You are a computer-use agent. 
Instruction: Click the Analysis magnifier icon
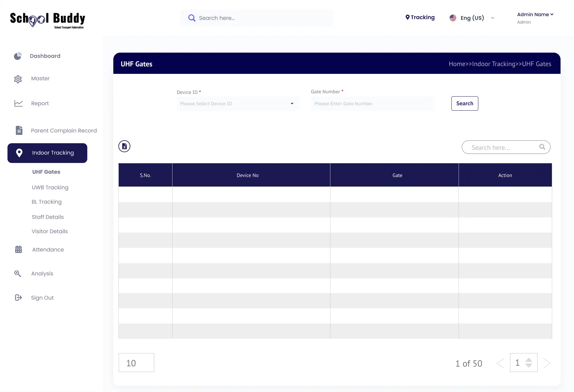pos(18,274)
